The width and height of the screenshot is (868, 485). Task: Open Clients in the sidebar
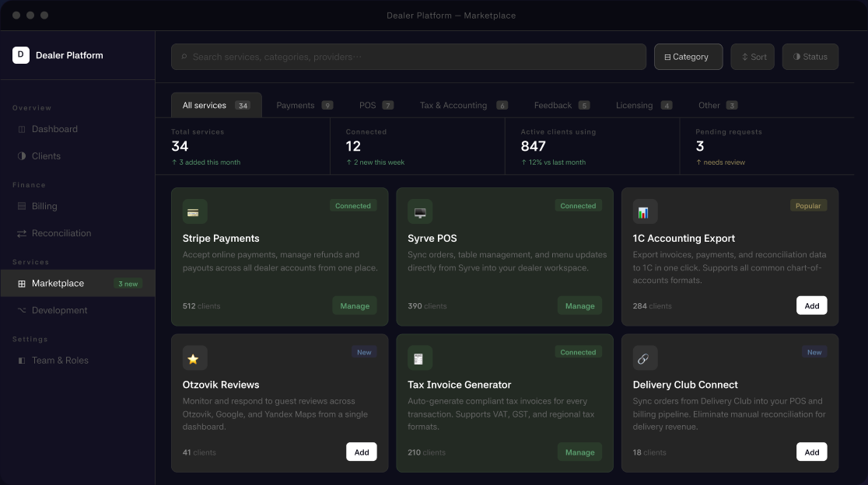point(78,156)
